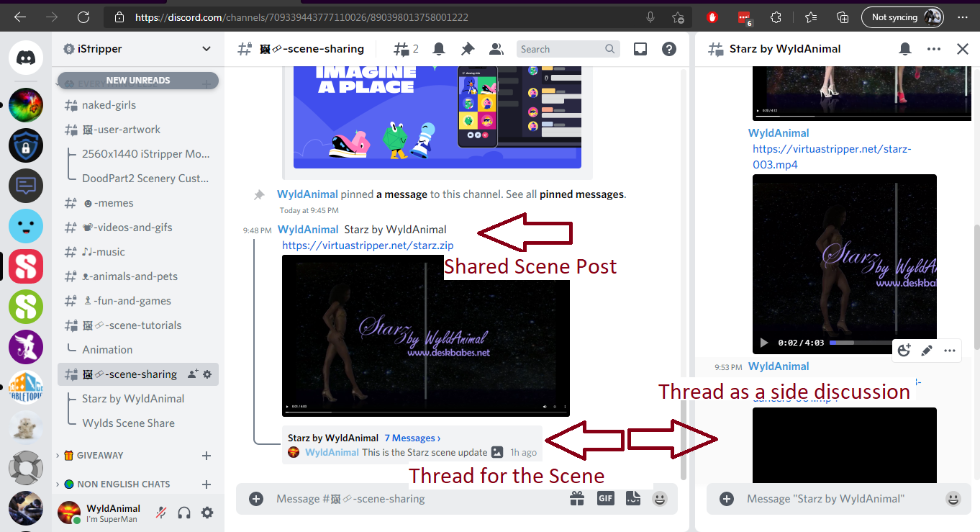This screenshot has width=980, height=532.
Task: Open notification settings bell in channel header
Action: point(438,49)
